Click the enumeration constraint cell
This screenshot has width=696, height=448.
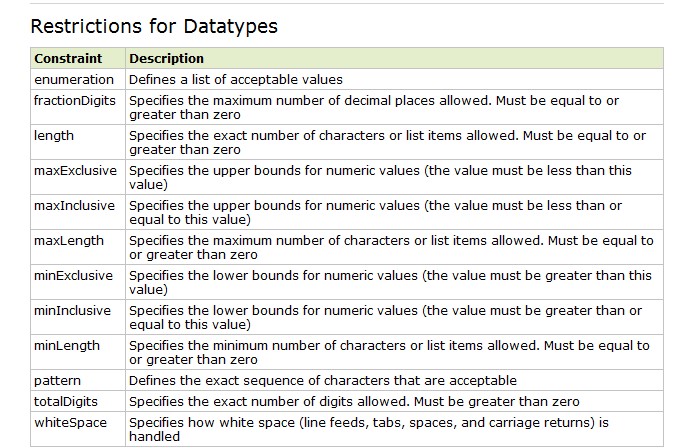coord(78,79)
